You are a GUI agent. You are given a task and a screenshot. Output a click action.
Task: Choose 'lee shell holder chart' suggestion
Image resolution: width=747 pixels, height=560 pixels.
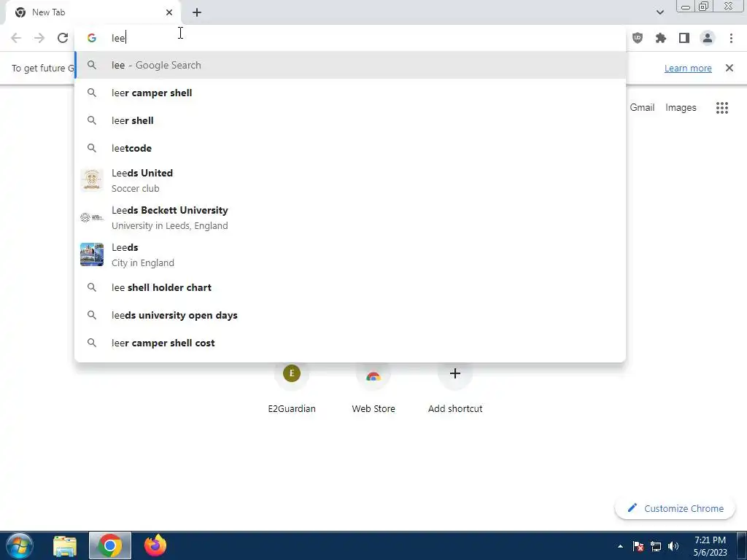[350, 287]
